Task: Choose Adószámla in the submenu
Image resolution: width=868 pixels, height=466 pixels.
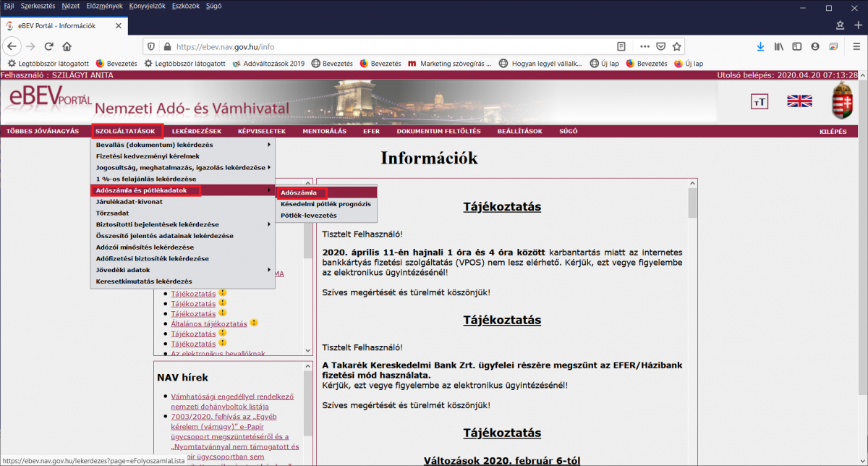Action: pos(326,192)
